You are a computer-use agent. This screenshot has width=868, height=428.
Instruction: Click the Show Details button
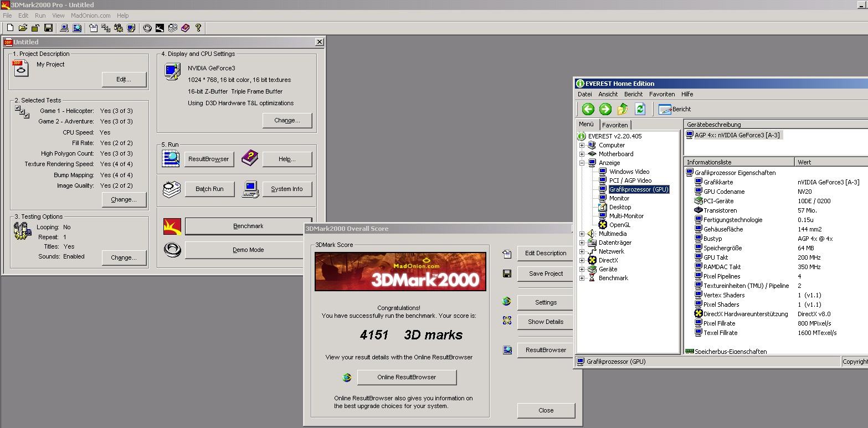coord(545,322)
